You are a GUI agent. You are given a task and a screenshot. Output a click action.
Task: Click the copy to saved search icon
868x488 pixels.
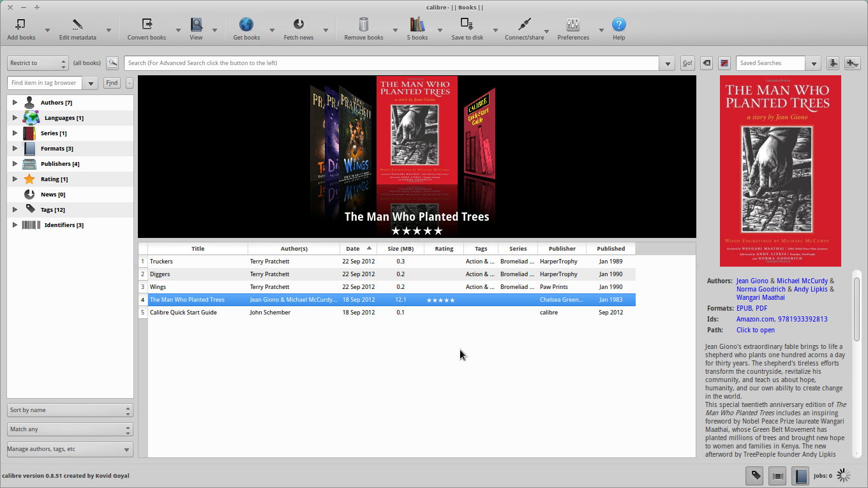pyautogui.click(x=833, y=63)
